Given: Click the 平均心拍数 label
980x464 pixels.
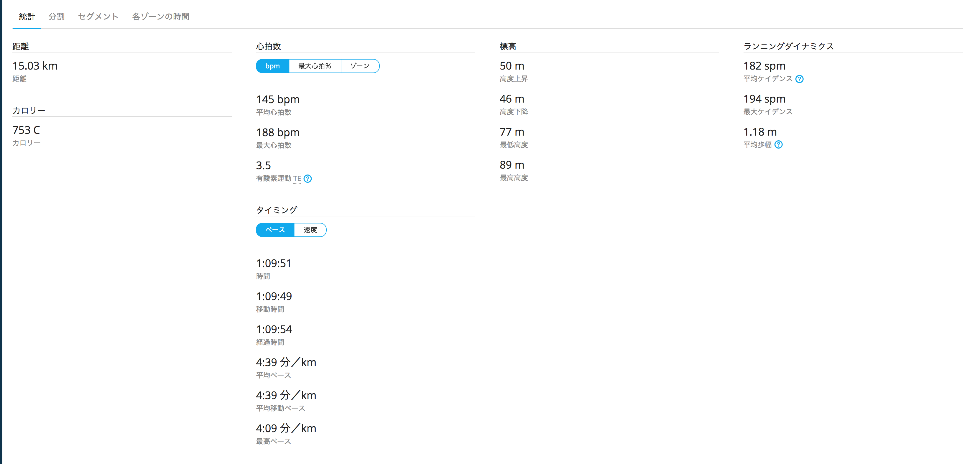Looking at the screenshot, I should point(274,112).
